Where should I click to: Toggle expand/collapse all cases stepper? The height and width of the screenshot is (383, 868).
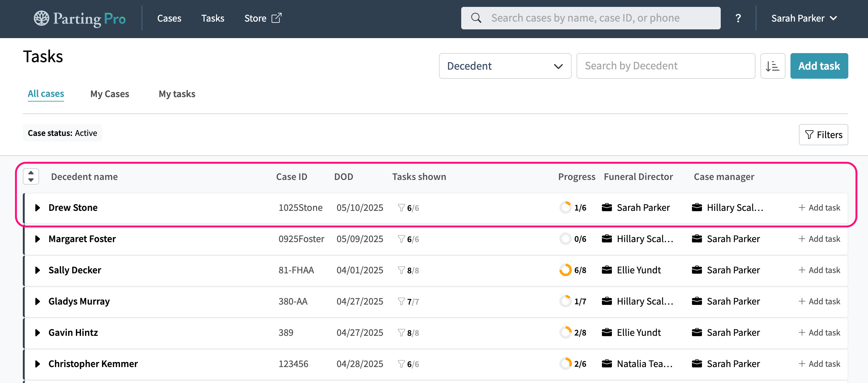(x=31, y=177)
